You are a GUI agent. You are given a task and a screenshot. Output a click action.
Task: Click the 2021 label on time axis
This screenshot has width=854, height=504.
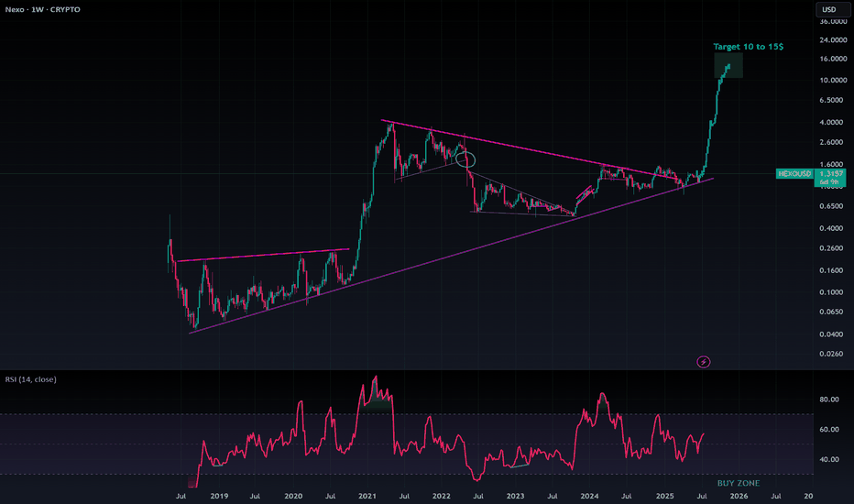click(x=367, y=496)
